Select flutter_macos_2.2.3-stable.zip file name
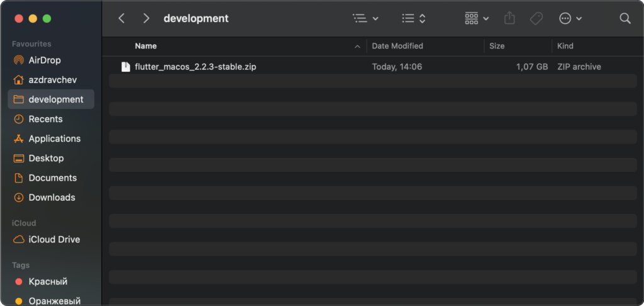Viewport: 644px width, 306px height. 196,67
